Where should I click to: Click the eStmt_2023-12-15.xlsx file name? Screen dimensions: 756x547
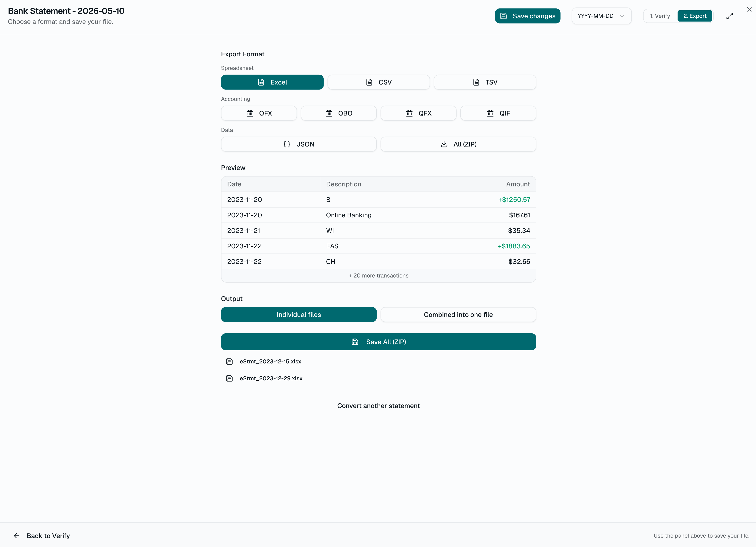pos(270,362)
